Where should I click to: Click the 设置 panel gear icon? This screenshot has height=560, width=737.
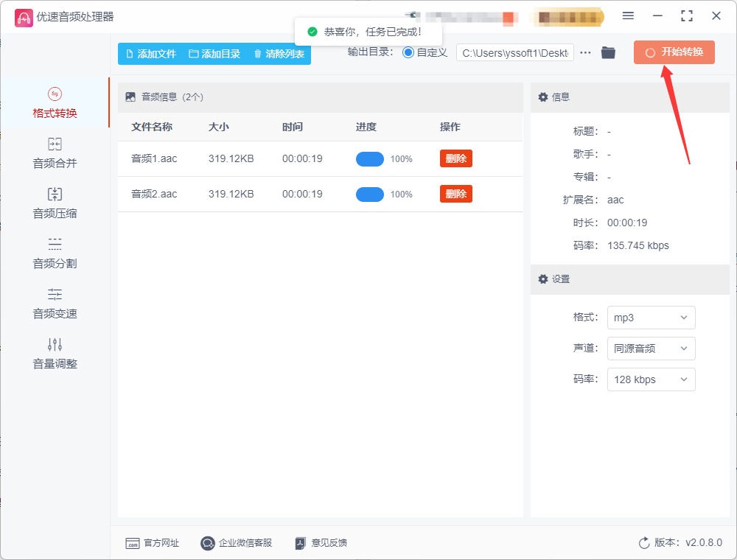[543, 279]
